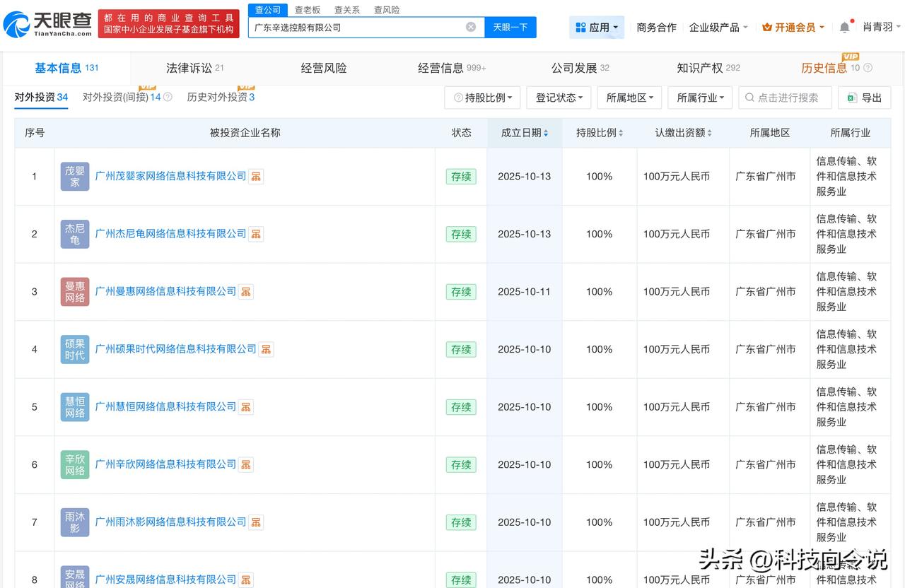Switch to 查公司 search tab
Image resolution: width=905 pixels, height=588 pixels.
click(x=268, y=10)
